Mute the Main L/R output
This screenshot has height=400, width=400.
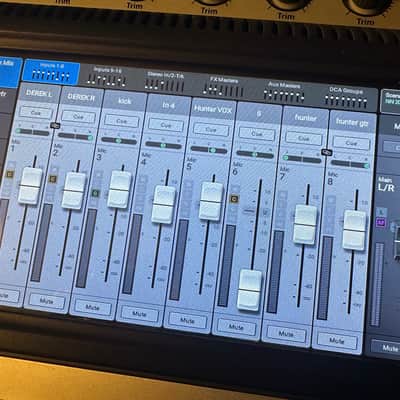tap(388, 348)
